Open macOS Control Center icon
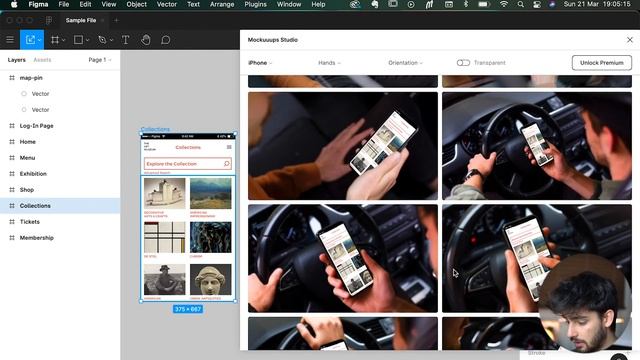640x360 pixels. (x=536, y=4)
